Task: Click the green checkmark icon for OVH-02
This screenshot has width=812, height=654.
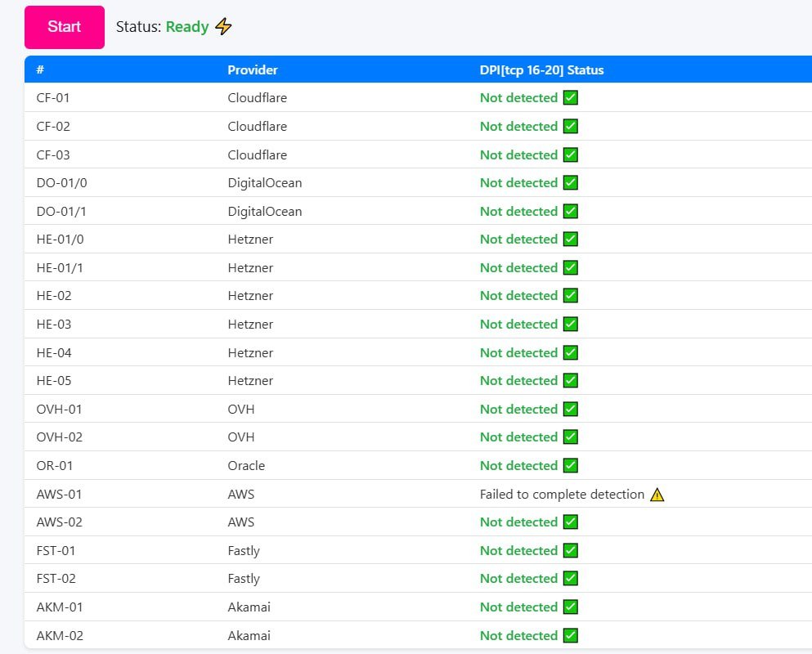Action: [571, 437]
